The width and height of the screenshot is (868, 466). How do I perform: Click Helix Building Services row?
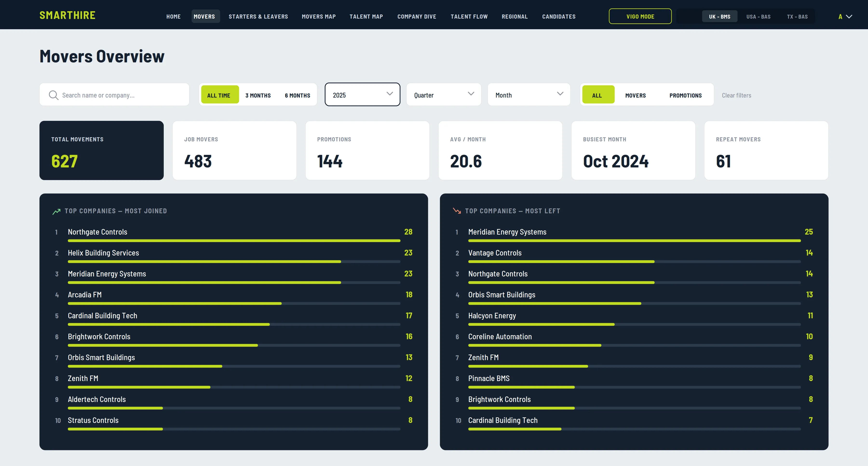click(233, 256)
